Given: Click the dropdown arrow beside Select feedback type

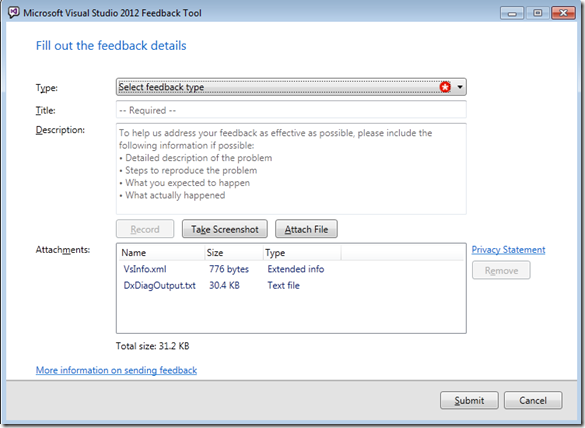Looking at the screenshot, I should [x=460, y=87].
